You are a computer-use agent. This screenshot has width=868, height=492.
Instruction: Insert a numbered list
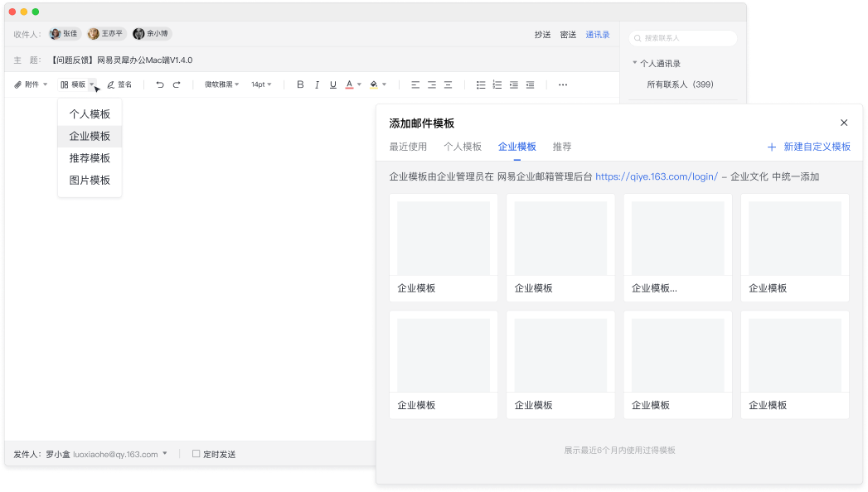pyautogui.click(x=497, y=84)
